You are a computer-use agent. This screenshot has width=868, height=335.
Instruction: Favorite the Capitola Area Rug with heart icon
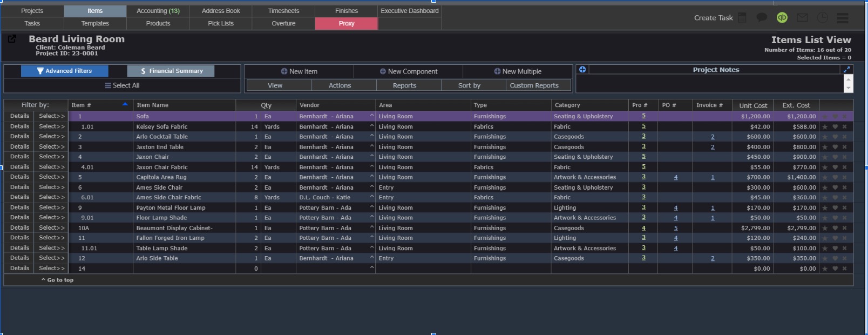tap(835, 177)
